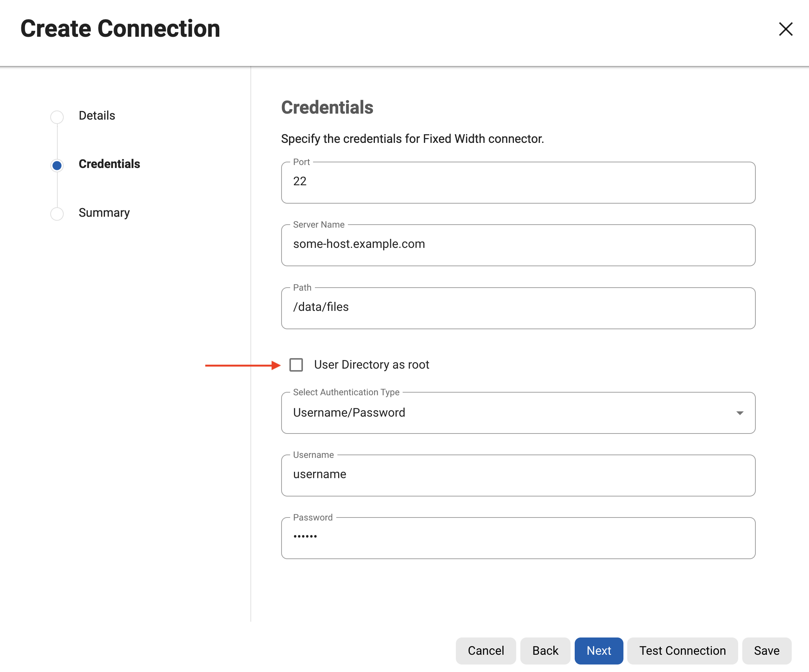The height and width of the screenshot is (672, 809).
Task: Go Back to the previous step
Action: pyautogui.click(x=545, y=650)
